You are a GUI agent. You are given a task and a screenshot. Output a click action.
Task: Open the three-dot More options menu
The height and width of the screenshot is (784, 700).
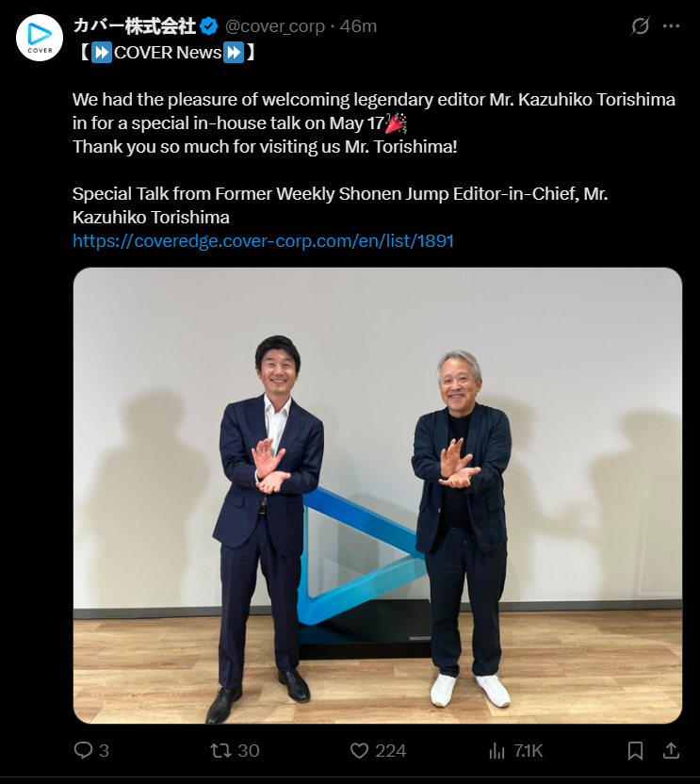pos(671,26)
